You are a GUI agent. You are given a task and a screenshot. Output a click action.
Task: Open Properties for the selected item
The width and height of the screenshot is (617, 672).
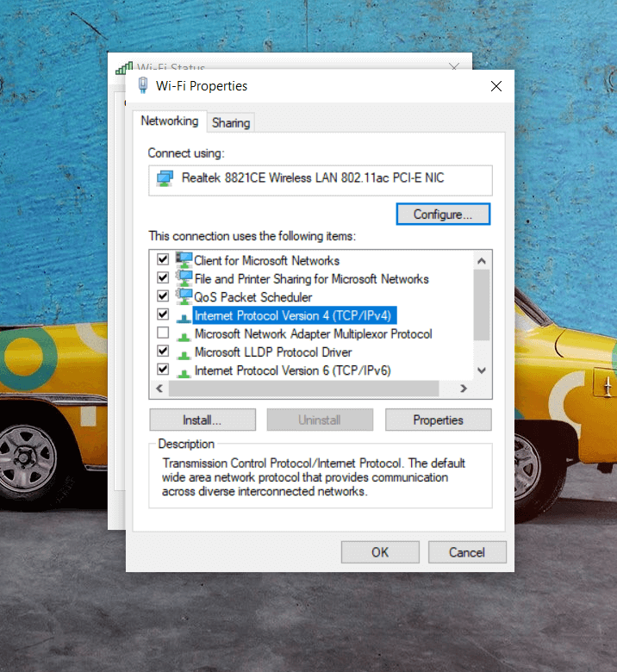439,420
